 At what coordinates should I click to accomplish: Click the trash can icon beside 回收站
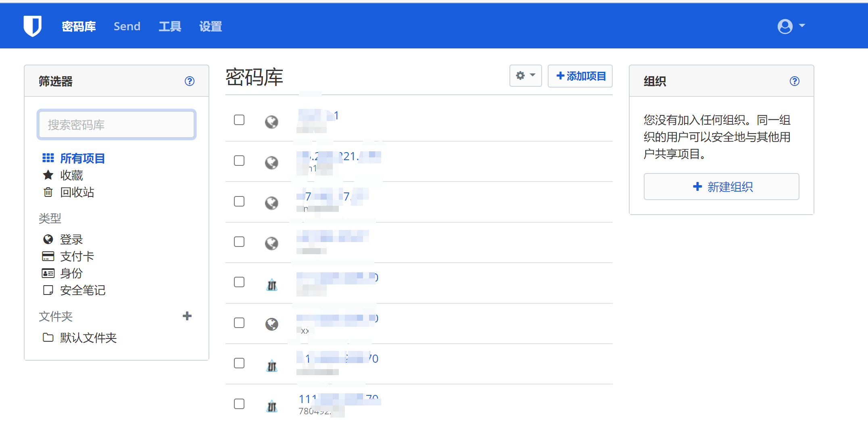pos(48,192)
